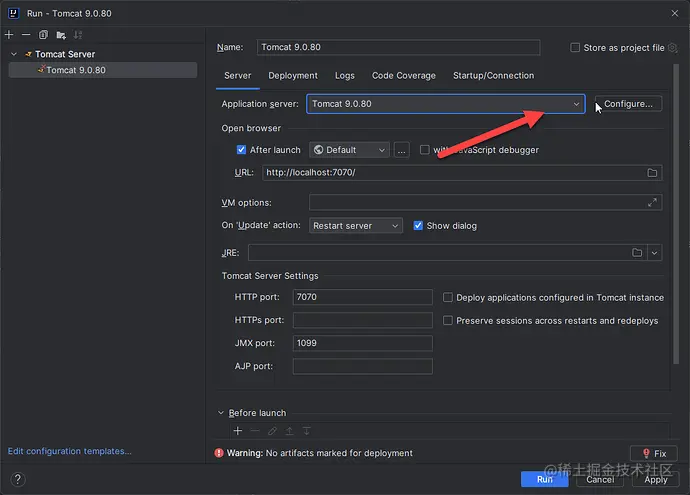This screenshot has width=690, height=495.
Task: Collapse the Tomcat Server tree node
Action: [14, 54]
